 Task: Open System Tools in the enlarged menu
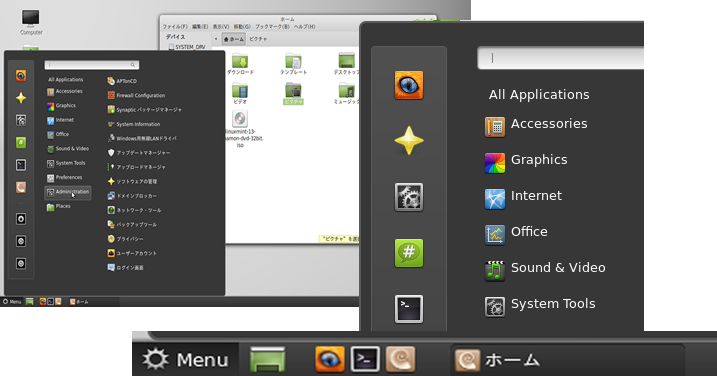pyautogui.click(x=540, y=306)
